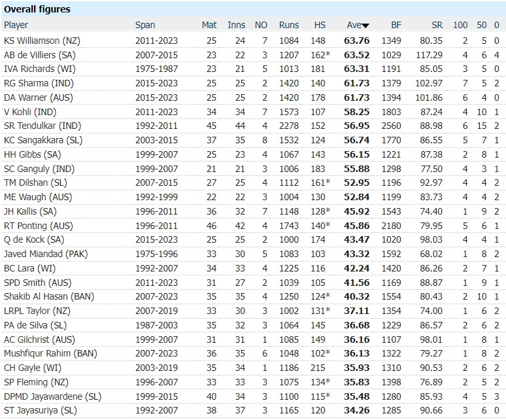Click the Overall figures heading
Screen dimensions: 506x420
tap(37, 9)
